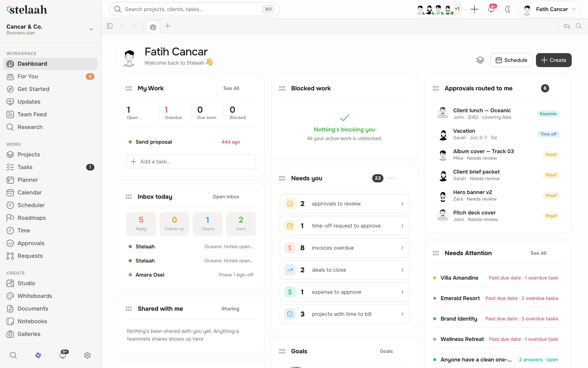Open sidebar bottom notifications icon
The width and height of the screenshot is (588, 368).
(x=63, y=355)
